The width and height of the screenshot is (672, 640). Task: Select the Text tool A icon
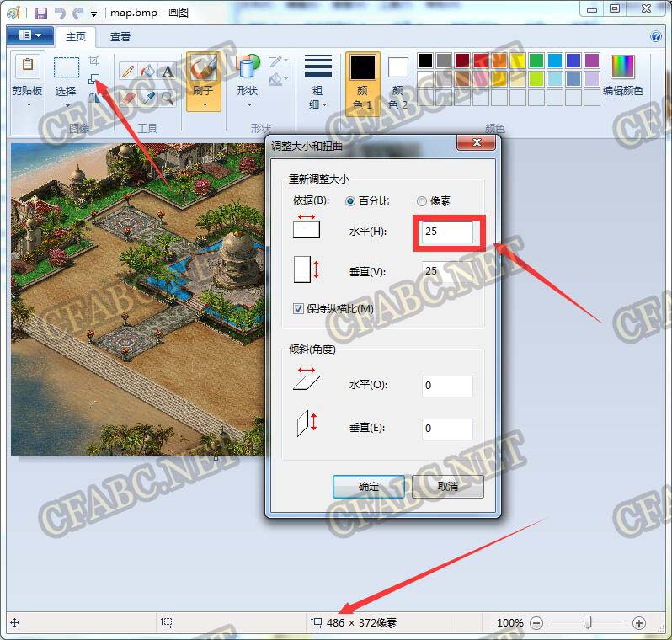168,71
